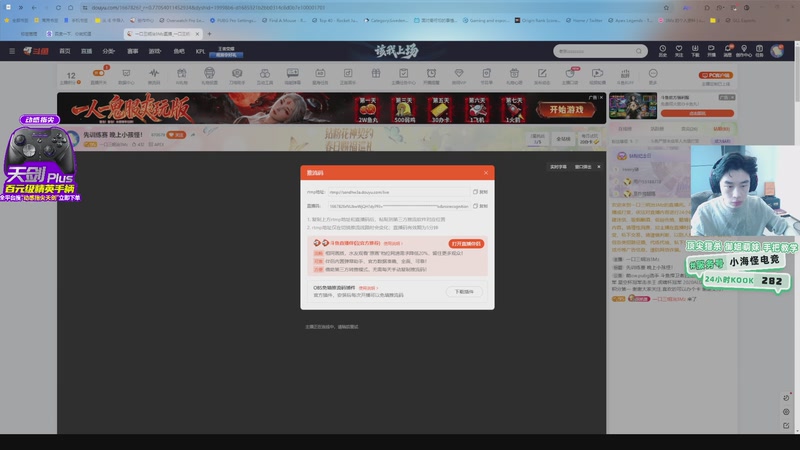Expand the 游戏 nav dropdown
800x450 pixels.
click(155, 51)
